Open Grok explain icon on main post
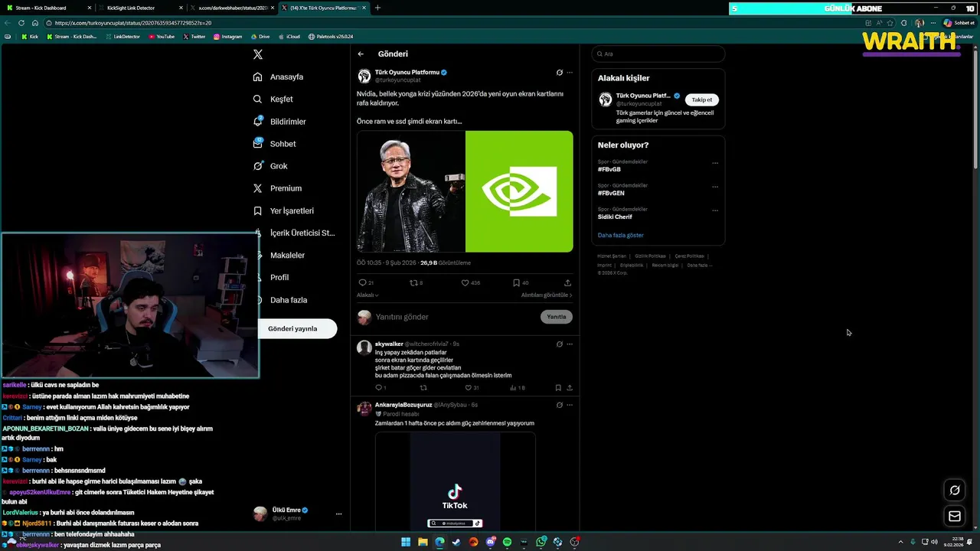This screenshot has width=980, height=551. pyautogui.click(x=560, y=73)
